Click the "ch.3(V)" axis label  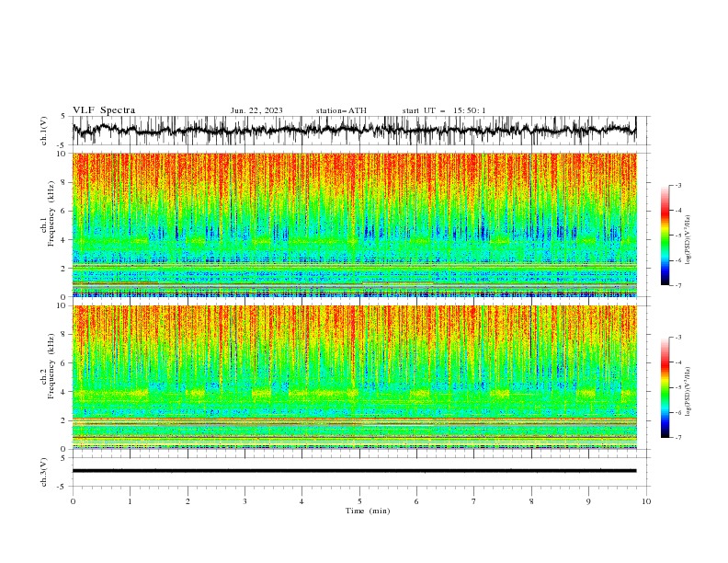[44, 472]
